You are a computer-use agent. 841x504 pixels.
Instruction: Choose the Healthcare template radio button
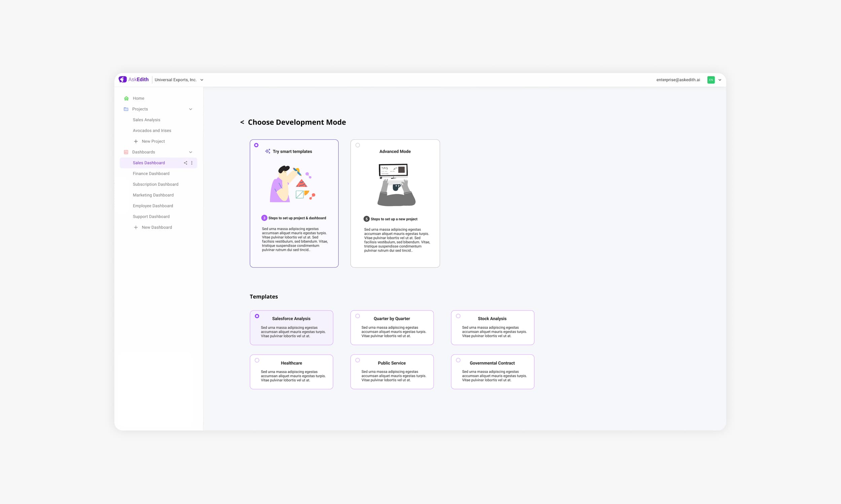pyautogui.click(x=257, y=360)
